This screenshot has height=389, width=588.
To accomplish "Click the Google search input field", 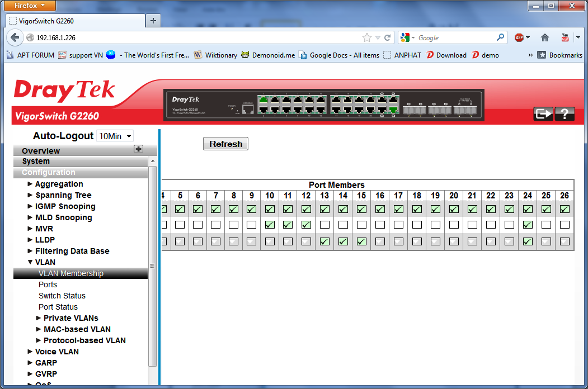I will click(x=455, y=37).
